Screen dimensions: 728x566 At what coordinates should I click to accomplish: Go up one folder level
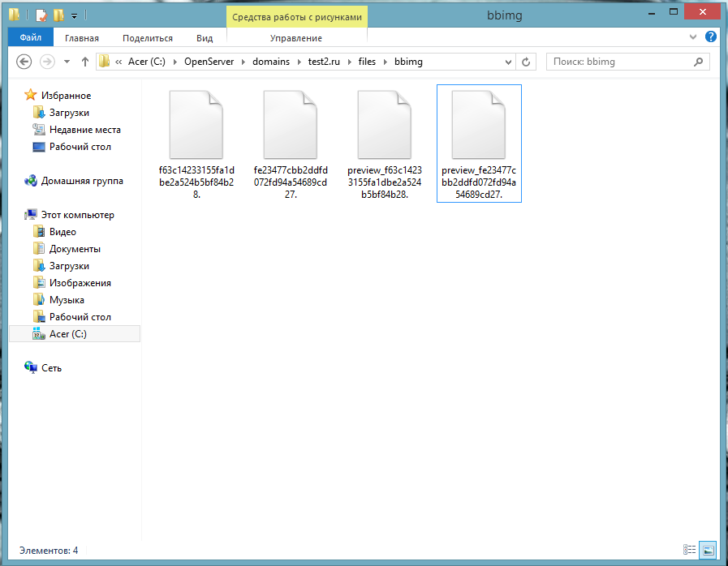pyautogui.click(x=85, y=62)
